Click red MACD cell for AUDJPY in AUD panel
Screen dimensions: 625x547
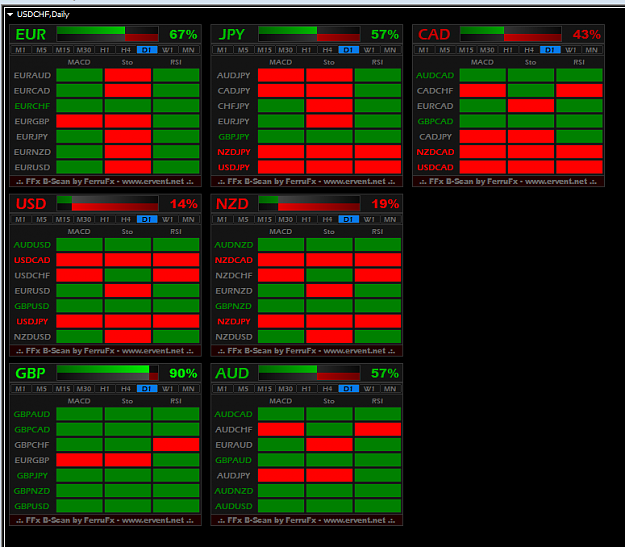click(x=281, y=475)
